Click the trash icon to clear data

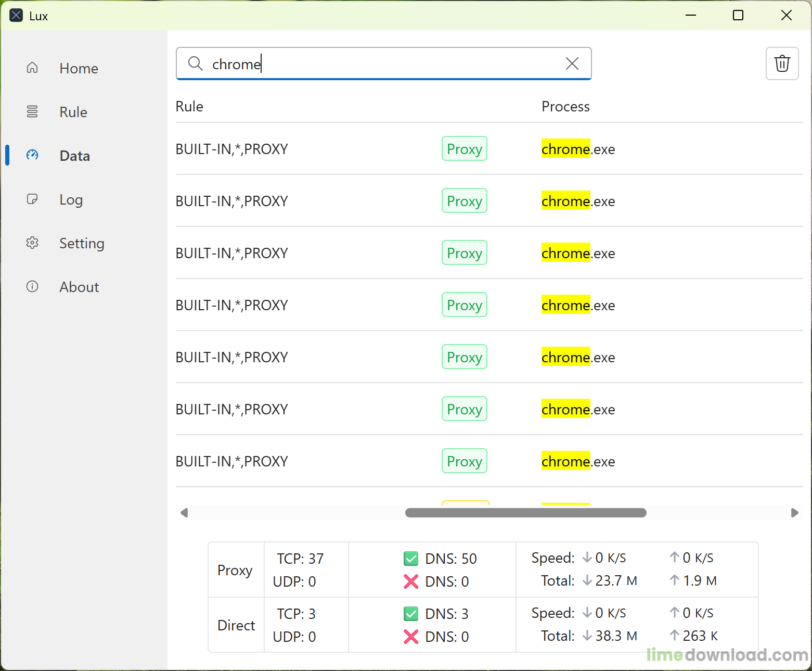coord(782,64)
